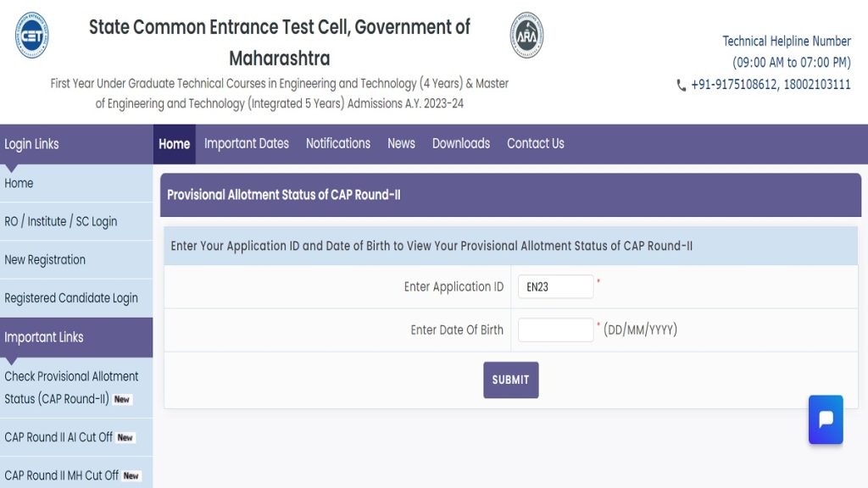Go to Important Dates menu item
The width and height of the screenshot is (868, 488).
[x=247, y=144]
